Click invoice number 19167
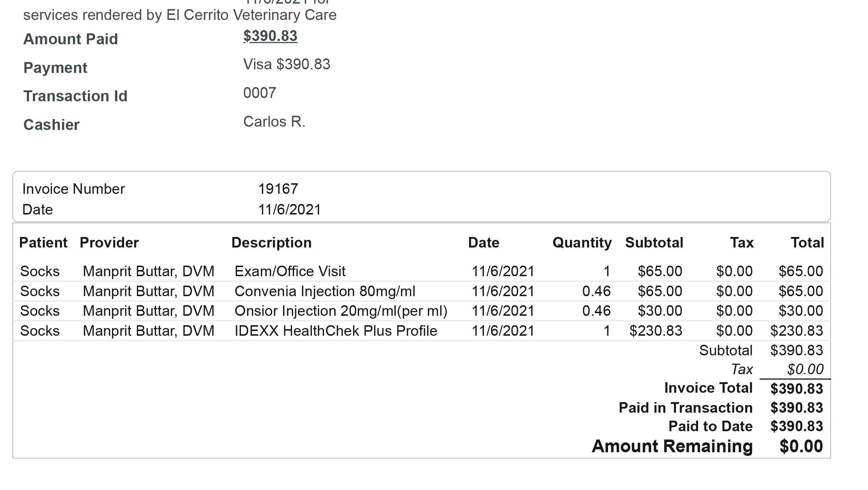 tap(278, 189)
